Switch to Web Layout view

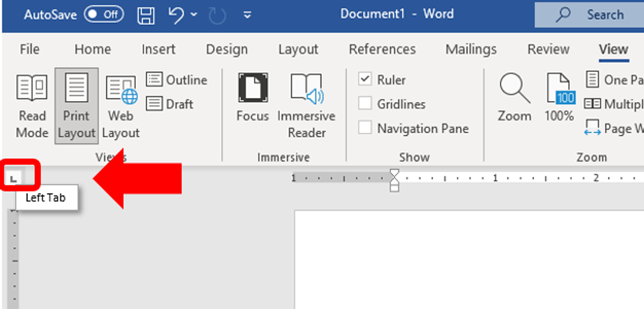(121, 106)
